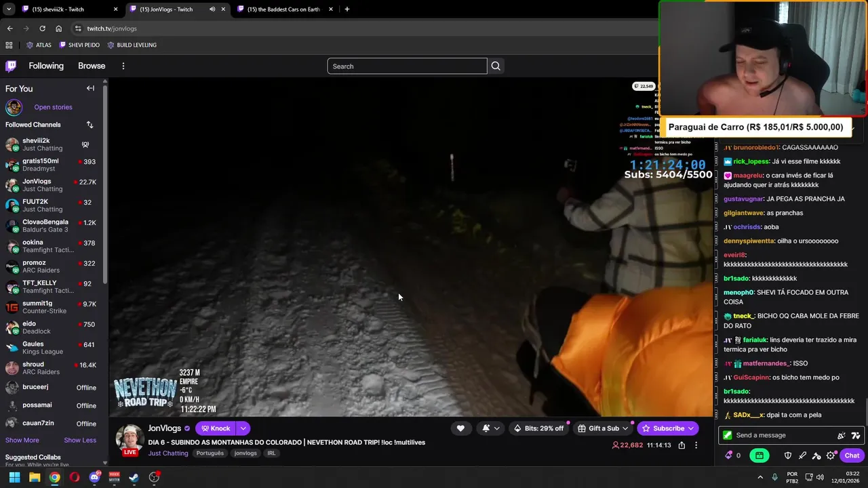Open the shroud channel in sidebar
868x488 pixels.
point(52,368)
